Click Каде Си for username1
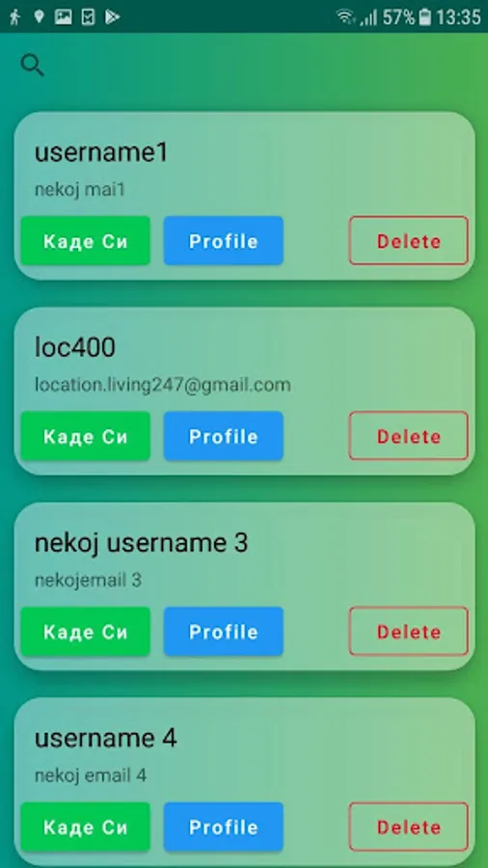The height and width of the screenshot is (868, 488). point(86,241)
